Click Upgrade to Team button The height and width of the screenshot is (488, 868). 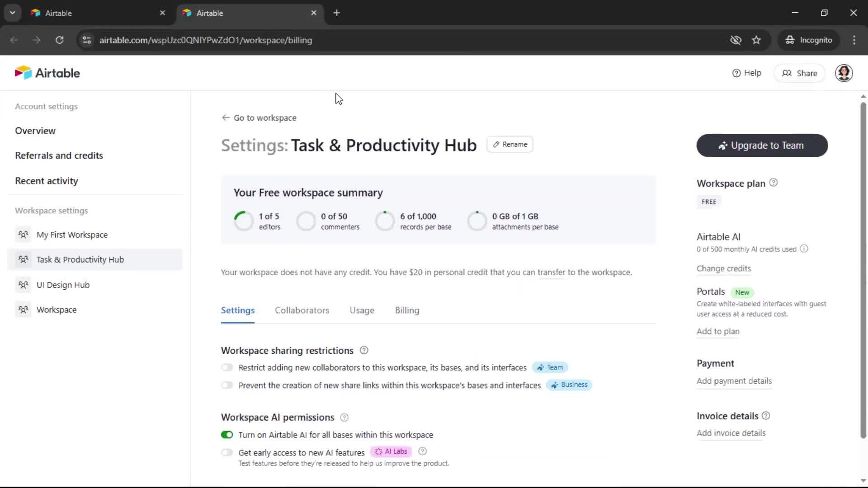coord(762,145)
